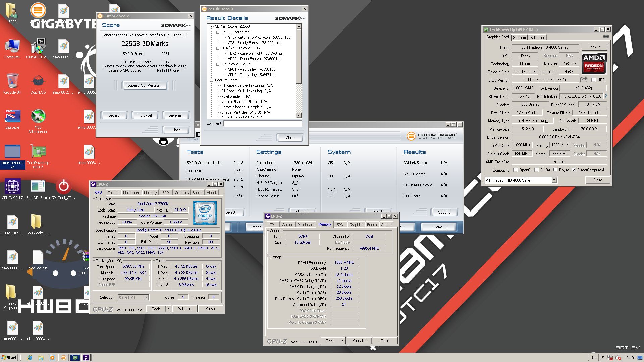
Task: Click Details button in 3DMark Score
Action: coord(115,115)
